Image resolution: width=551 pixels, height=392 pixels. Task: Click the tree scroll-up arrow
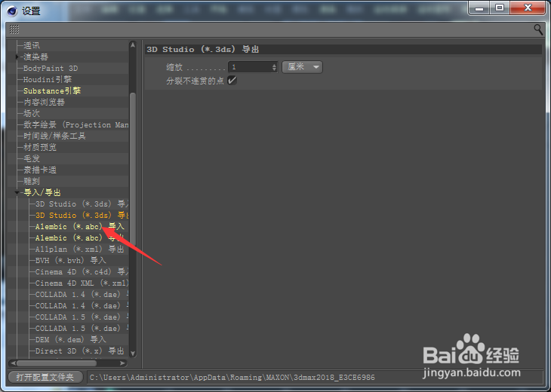click(133, 44)
